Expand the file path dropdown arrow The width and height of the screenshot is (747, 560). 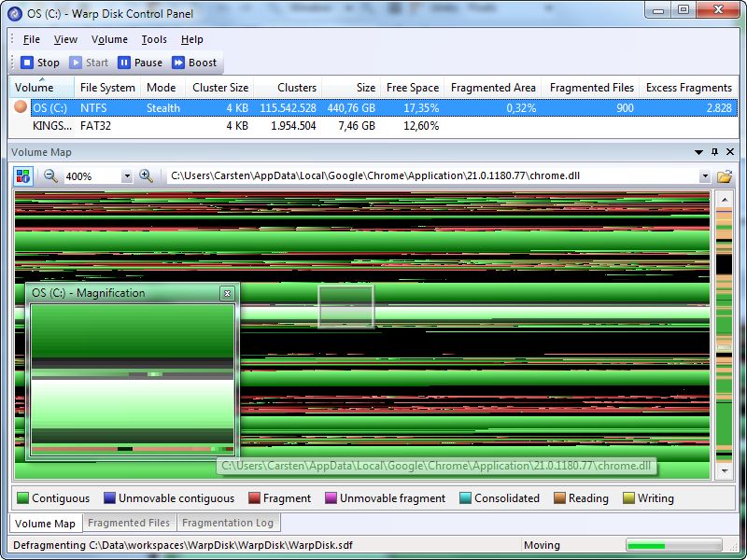705,176
